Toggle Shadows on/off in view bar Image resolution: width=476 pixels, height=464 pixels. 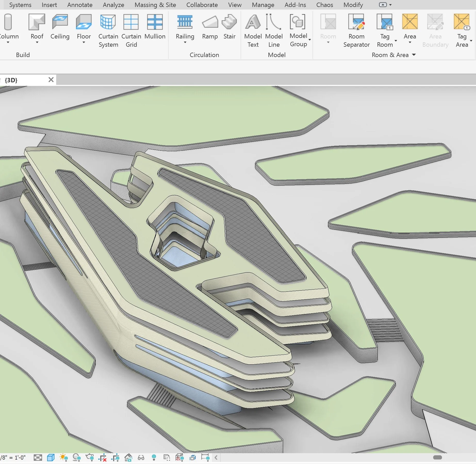click(77, 458)
